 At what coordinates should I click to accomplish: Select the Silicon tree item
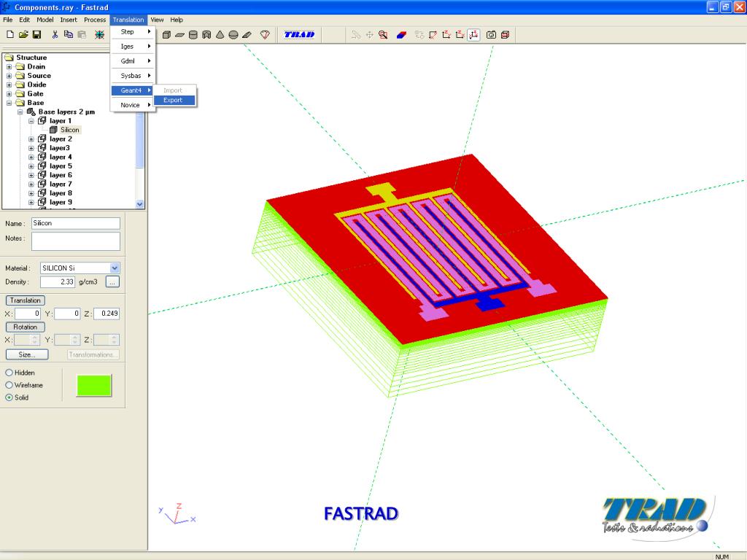coord(70,130)
